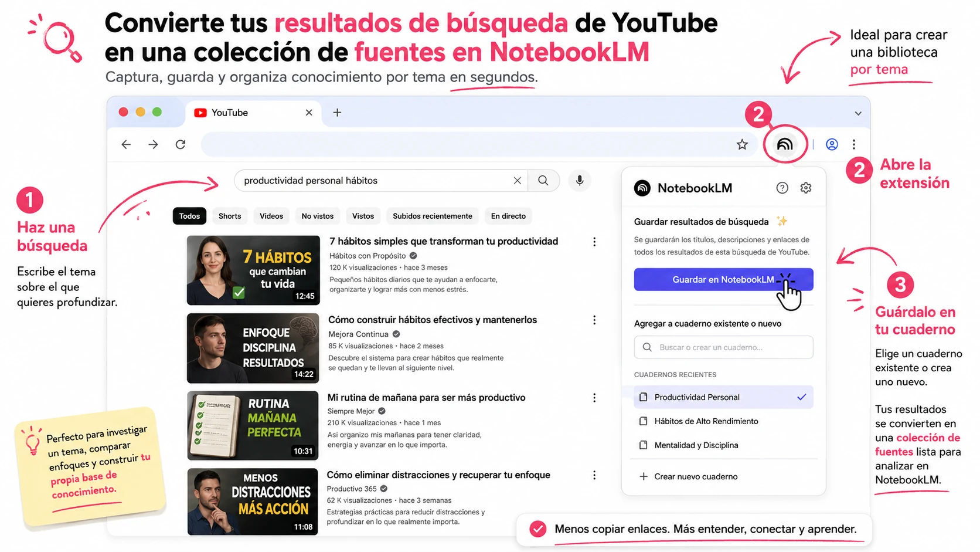Open the Hábitos con Propósito channel
Image resolution: width=980 pixels, height=552 pixels.
pos(367,256)
